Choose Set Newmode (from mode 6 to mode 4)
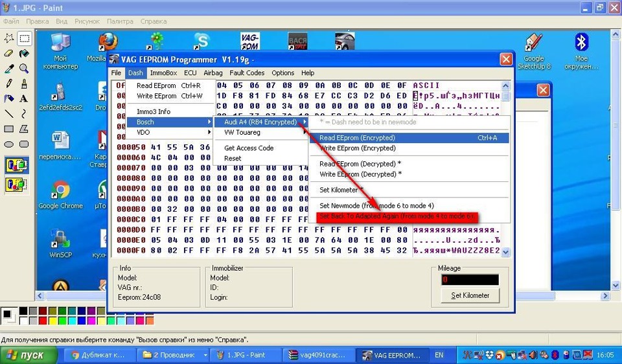622x364 pixels. (376, 206)
